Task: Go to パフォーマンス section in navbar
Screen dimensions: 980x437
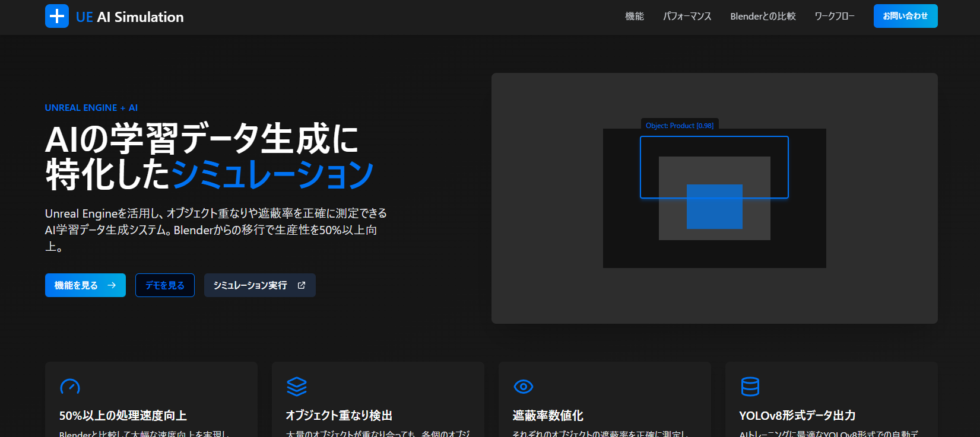Action: pos(687,17)
